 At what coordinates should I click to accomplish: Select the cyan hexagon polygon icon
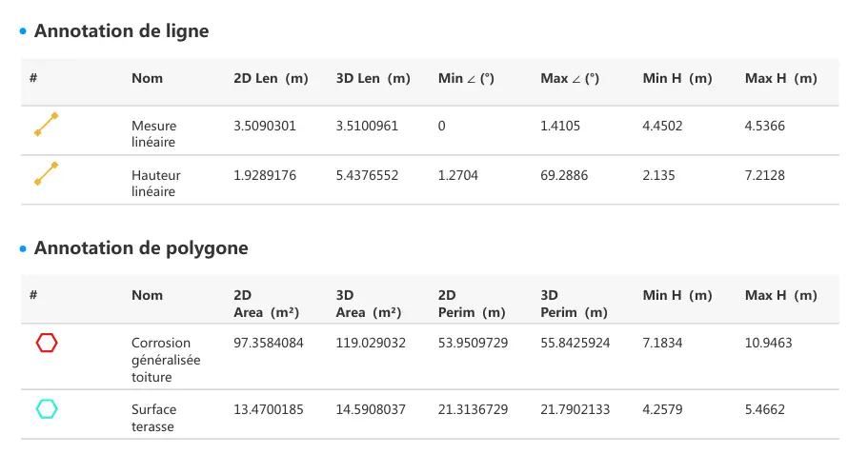point(47,409)
